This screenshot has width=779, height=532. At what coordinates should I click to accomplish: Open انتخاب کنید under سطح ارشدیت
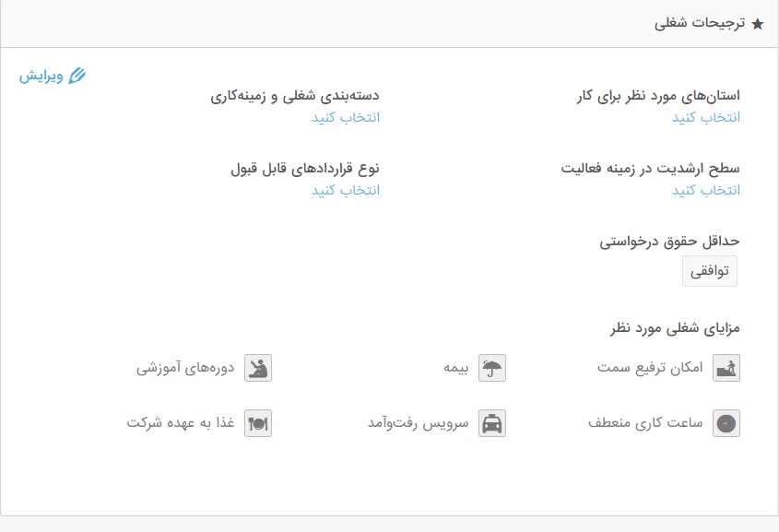pos(705,190)
